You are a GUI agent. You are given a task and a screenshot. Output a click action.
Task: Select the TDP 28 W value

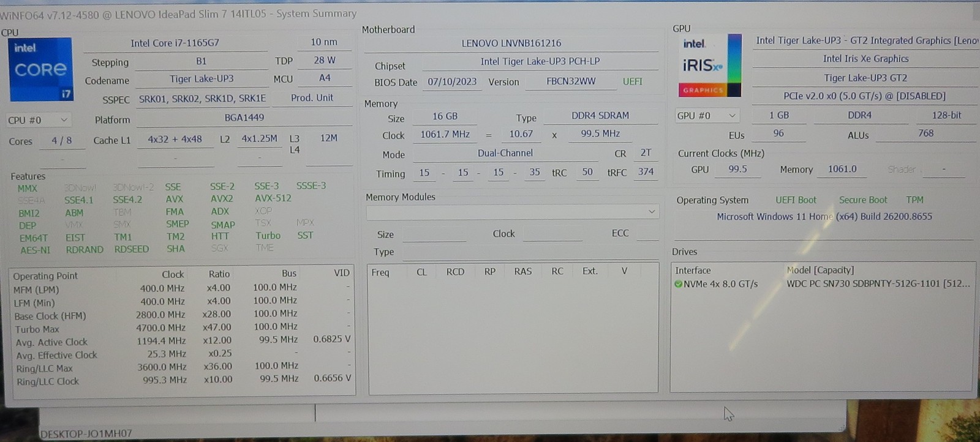click(x=324, y=61)
